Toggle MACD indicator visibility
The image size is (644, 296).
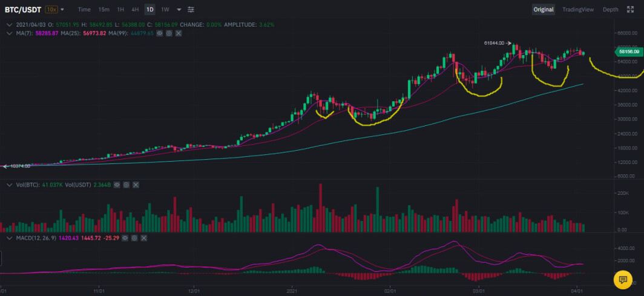click(x=125, y=238)
